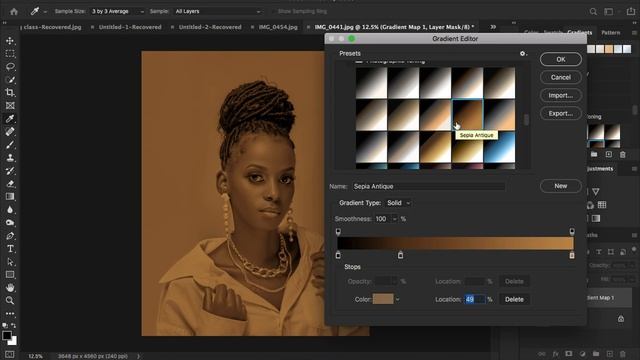Image resolution: width=640 pixels, height=360 pixels.
Task: Switch to Untitled-2-Recovered document tab
Action: point(210,27)
